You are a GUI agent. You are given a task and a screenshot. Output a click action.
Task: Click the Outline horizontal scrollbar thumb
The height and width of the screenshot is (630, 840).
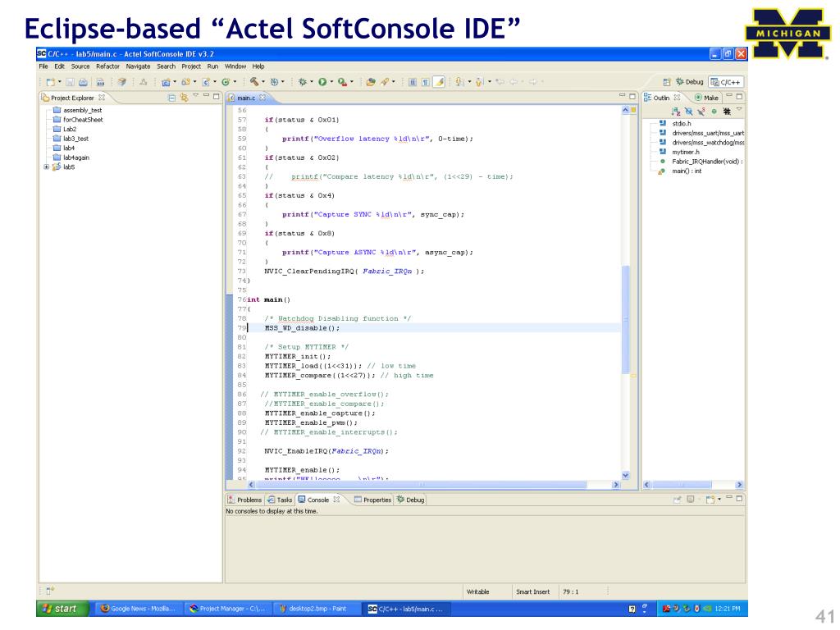[x=682, y=485]
